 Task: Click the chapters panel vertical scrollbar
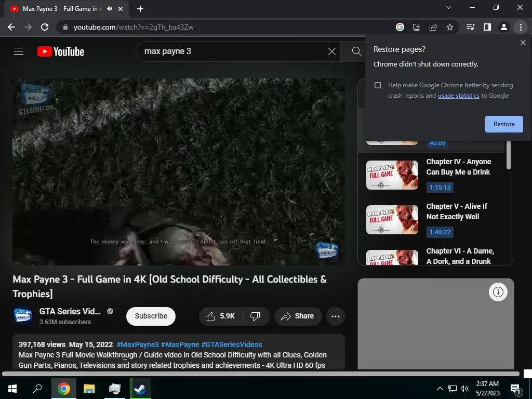coord(508,155)
